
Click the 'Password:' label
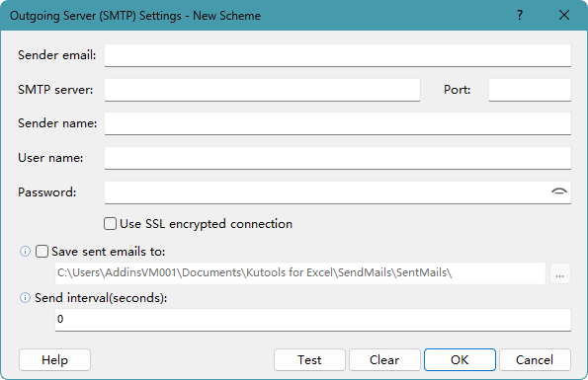click(47, 192)
